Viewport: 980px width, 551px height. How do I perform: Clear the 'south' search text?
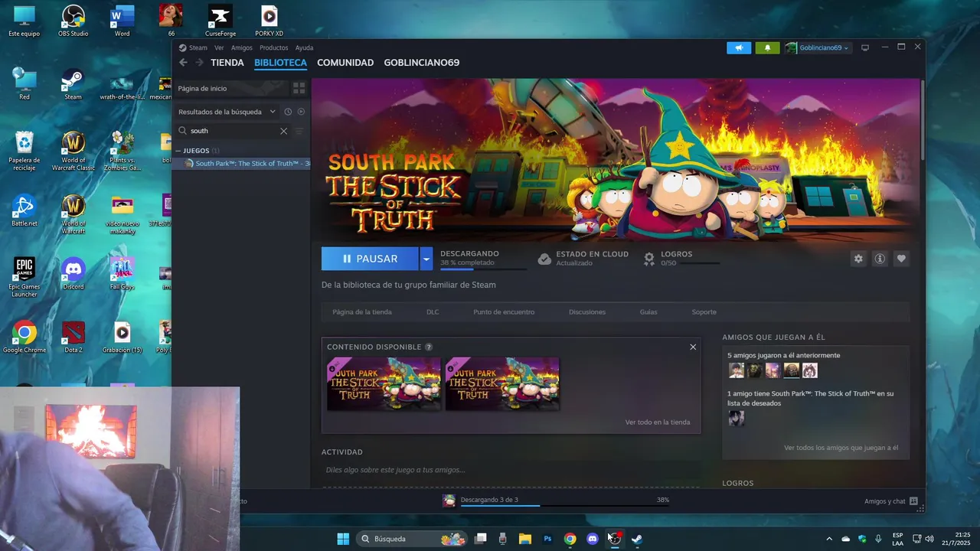(x=283, y=131)
